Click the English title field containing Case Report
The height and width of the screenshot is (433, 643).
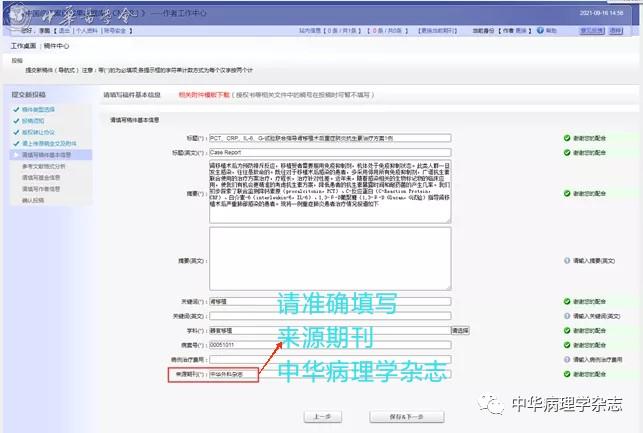point(330,153)
